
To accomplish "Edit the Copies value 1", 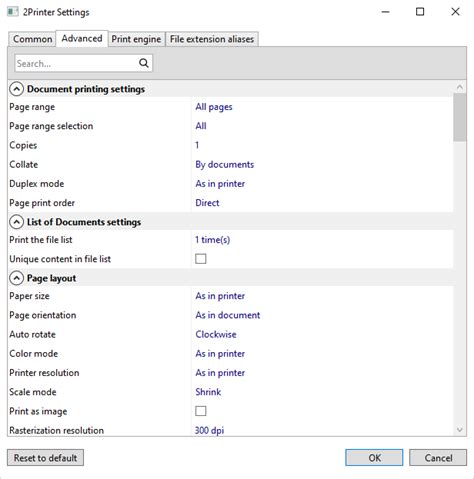I will click(x=197, y=145).
